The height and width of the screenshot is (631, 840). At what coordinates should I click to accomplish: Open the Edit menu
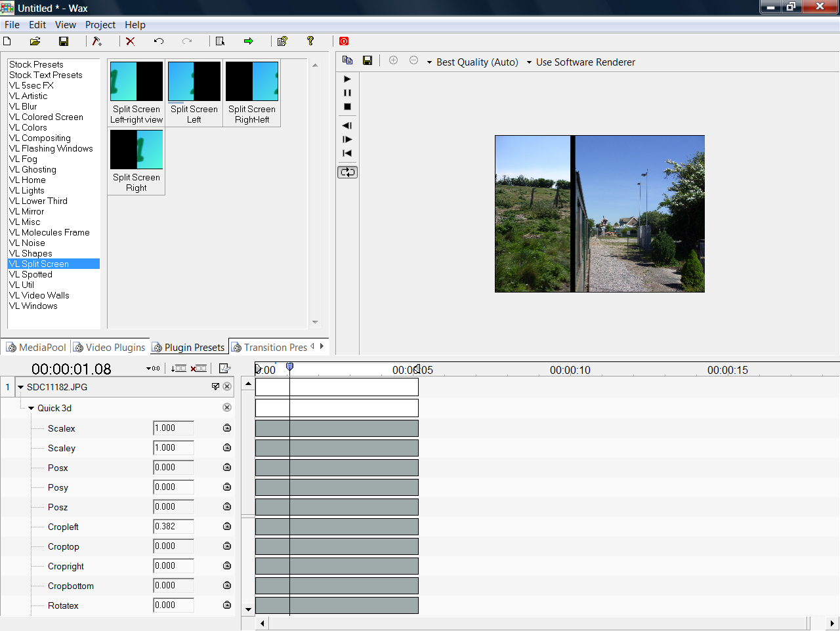(37, 25)
